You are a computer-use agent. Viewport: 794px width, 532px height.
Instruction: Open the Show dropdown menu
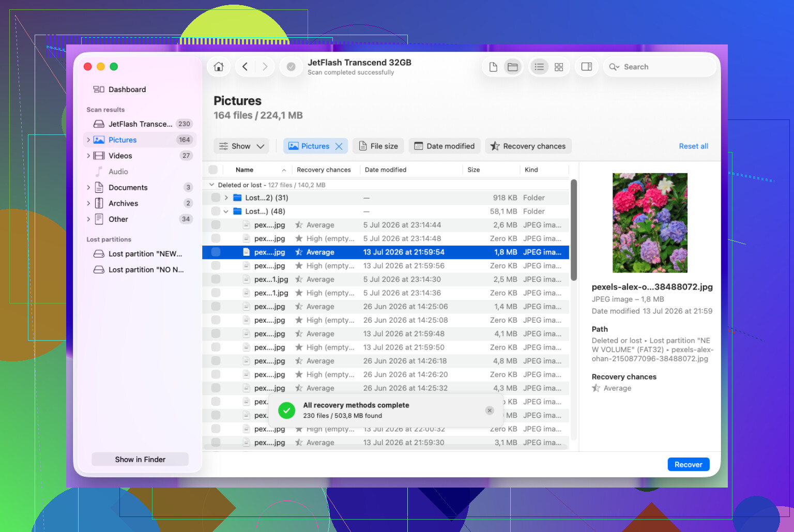241,146
